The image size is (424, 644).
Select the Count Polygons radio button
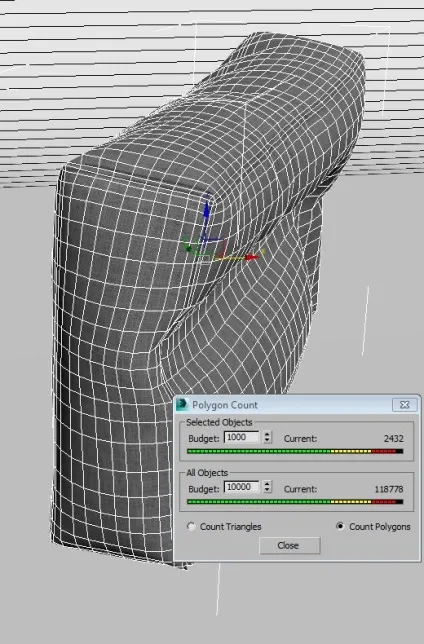tap(340, 526)
